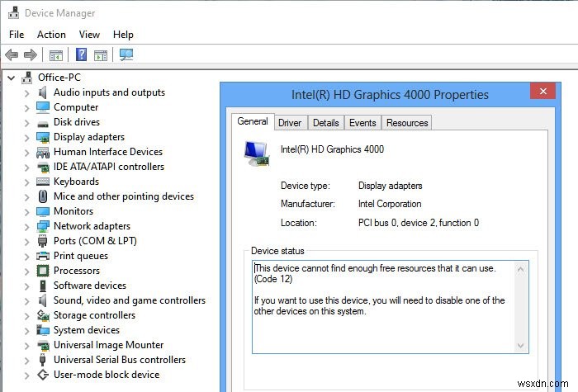
Task: Click the Disk drives icon
Action: coord(43,124)
